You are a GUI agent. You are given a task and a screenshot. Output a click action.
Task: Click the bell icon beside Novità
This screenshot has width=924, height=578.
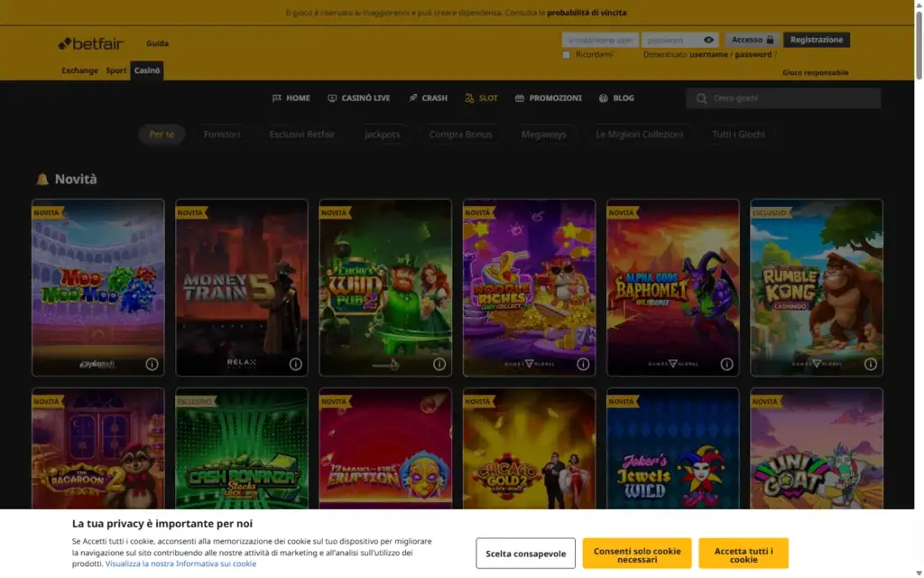[42, 180]
